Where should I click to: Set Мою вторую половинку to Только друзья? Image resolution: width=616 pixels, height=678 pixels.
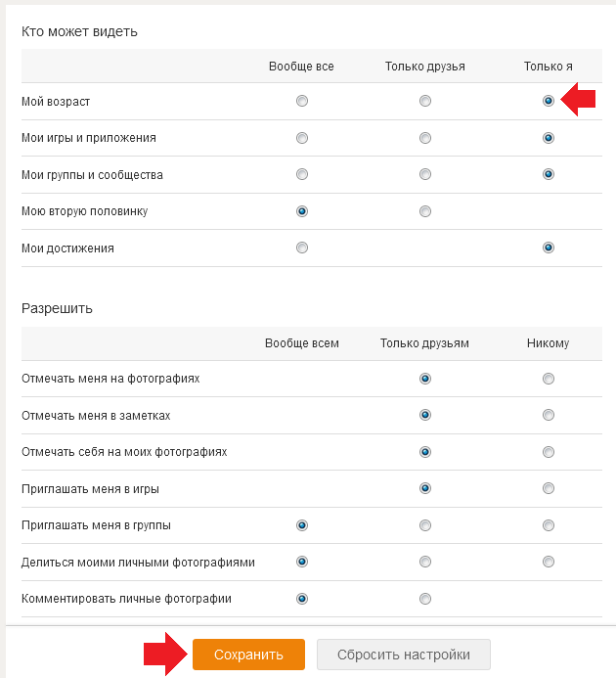[x=425, y=211]
